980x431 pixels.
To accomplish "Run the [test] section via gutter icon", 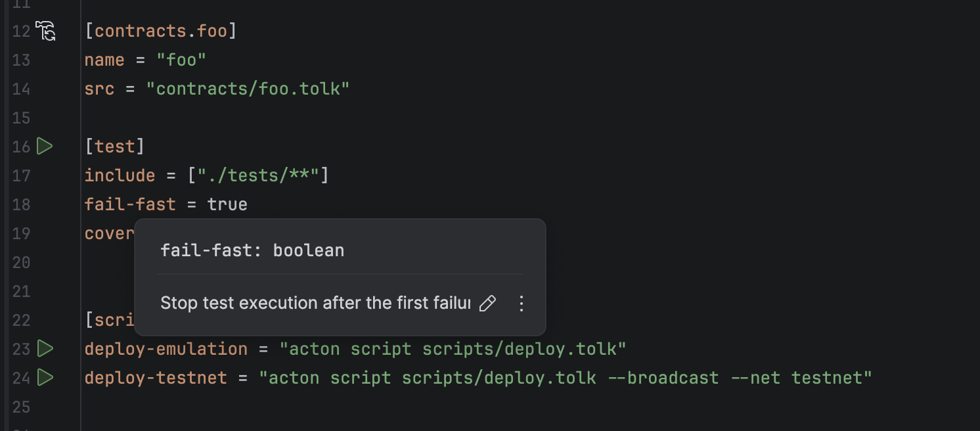I will click(45, 146).
